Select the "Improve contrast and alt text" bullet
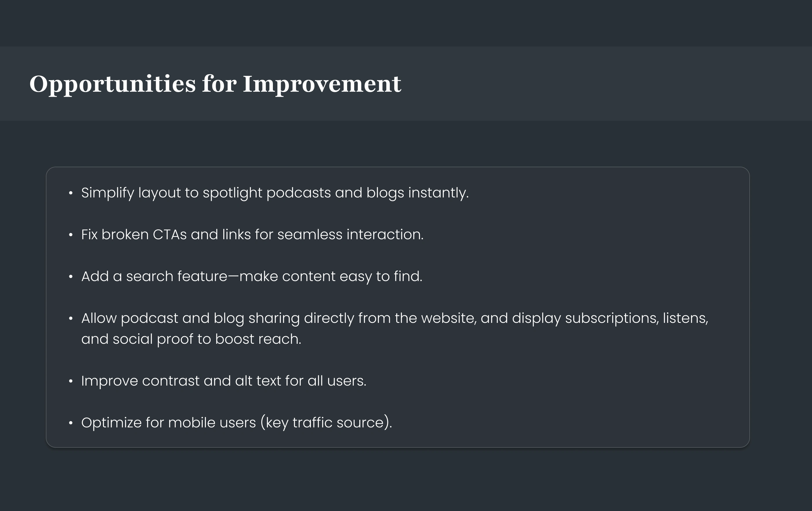 point(224,381)
